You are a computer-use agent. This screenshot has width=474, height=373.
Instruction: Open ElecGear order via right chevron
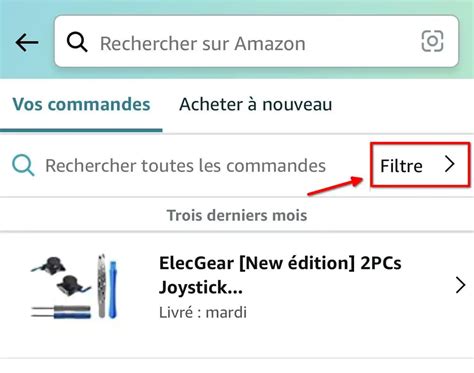tap(460, 285)
